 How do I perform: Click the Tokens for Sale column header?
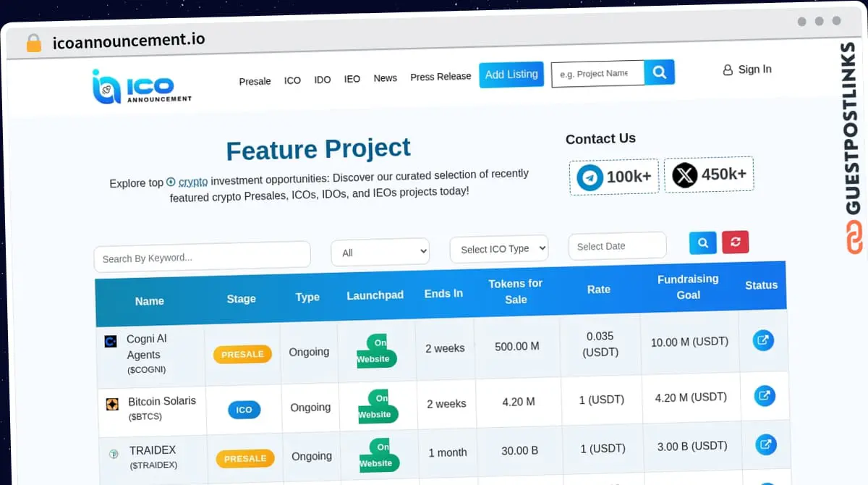(515, 291)
